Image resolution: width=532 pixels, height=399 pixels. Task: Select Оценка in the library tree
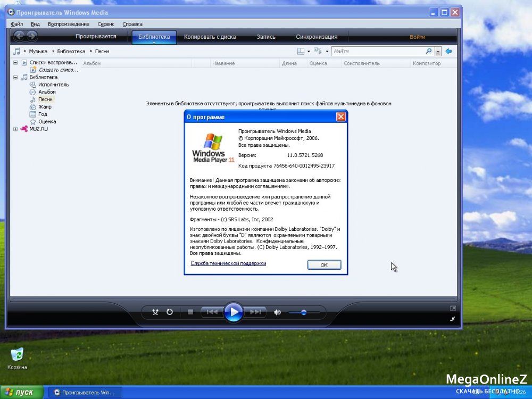pyautogui.click(x=47, y=121)
